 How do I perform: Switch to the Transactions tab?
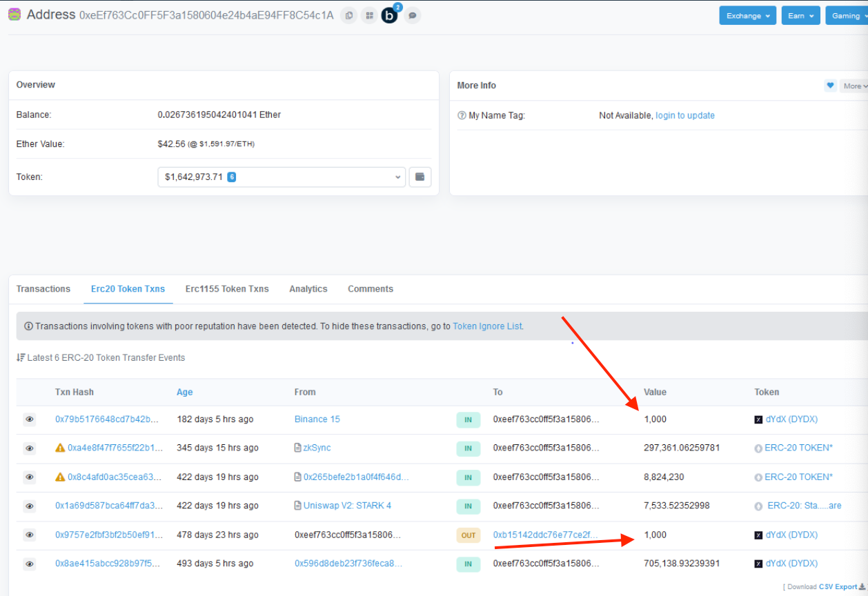tap(43, 289)
